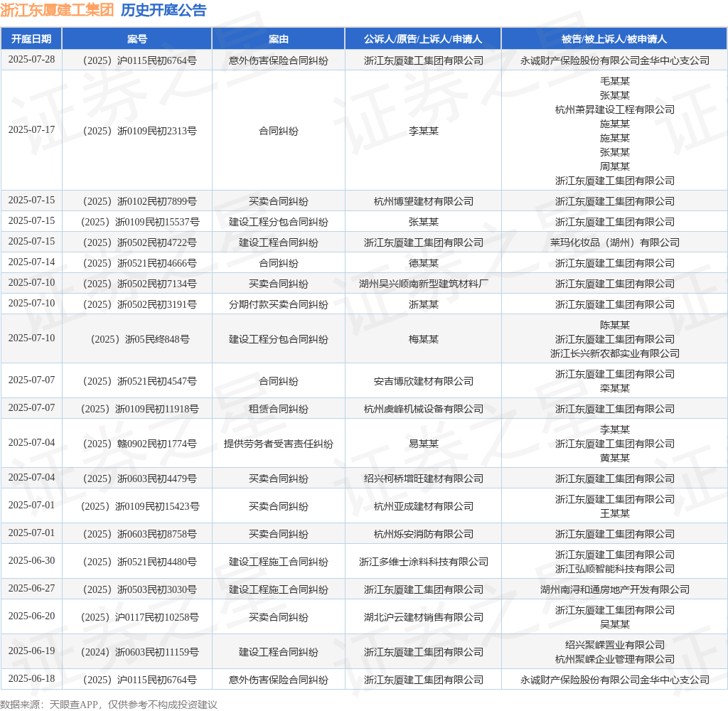This screenshot has height=711, width=728.
Task: Select plaintiff 杭州虞峰机械设备有限公司
Action: (x=424, y=409)
